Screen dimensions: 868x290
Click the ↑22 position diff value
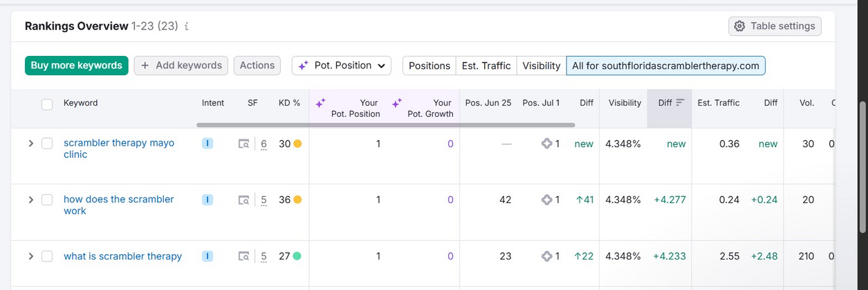point(584,256)
